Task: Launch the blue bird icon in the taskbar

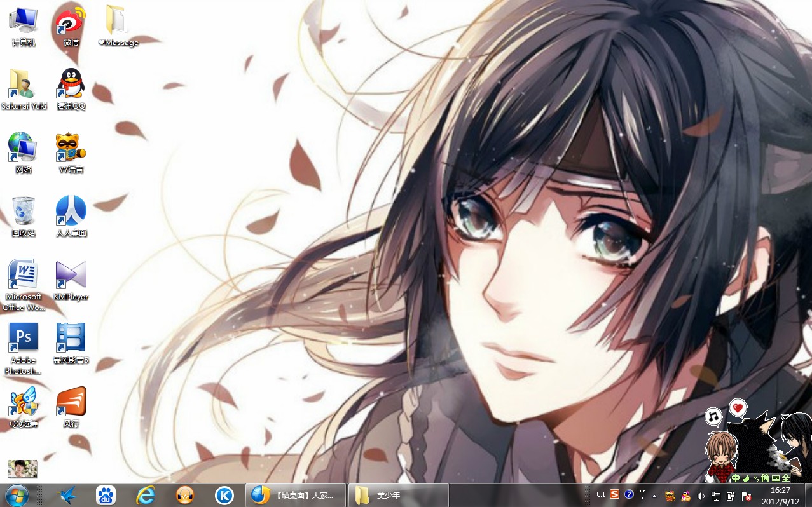Action: (66, 495)
